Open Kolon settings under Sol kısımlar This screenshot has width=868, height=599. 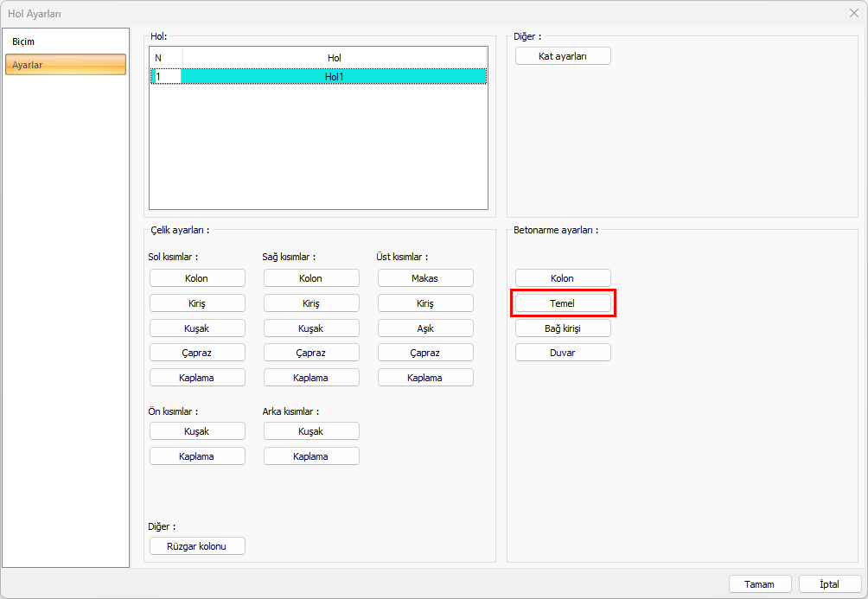pyautogui.click(x=197, y=278)
